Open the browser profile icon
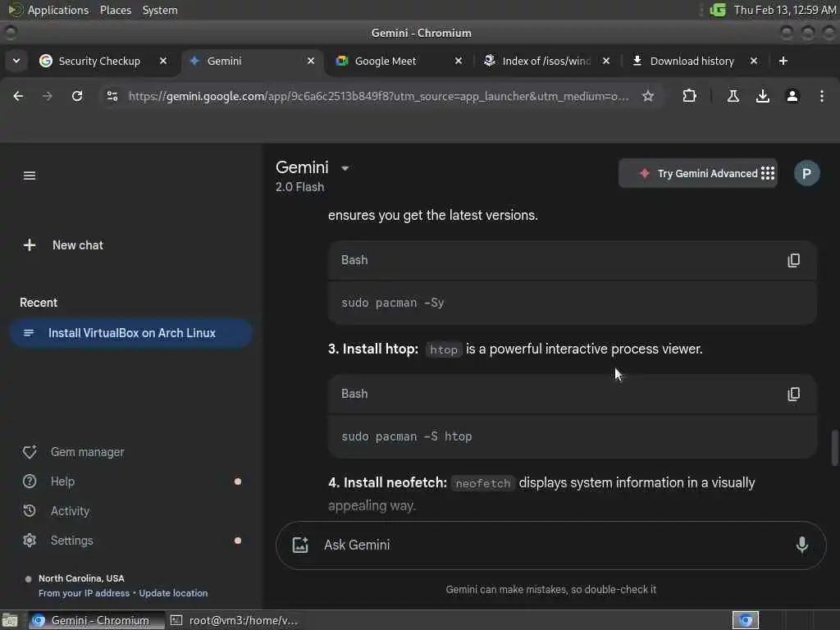840x630 pixels. [x=792, y=96]
